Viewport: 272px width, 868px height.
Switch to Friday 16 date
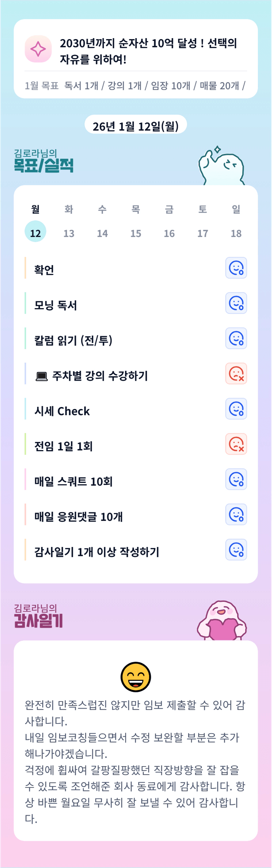coord(169,233)
